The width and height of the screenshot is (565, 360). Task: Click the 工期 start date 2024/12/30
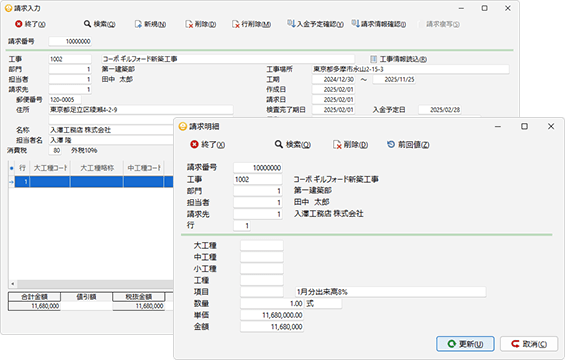click(x=333, y=79)
